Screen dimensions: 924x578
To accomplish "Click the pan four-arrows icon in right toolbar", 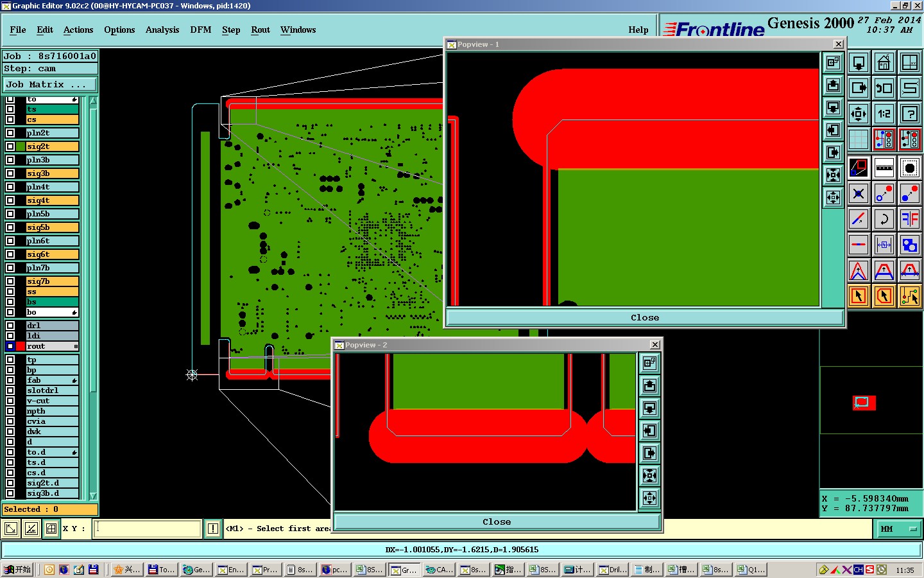I will point(859,114).
